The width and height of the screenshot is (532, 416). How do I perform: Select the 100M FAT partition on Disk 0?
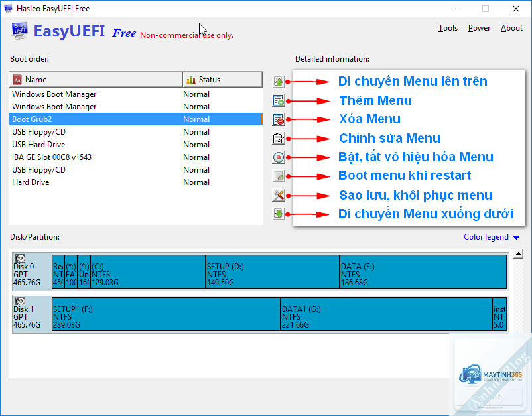[71, 272]
